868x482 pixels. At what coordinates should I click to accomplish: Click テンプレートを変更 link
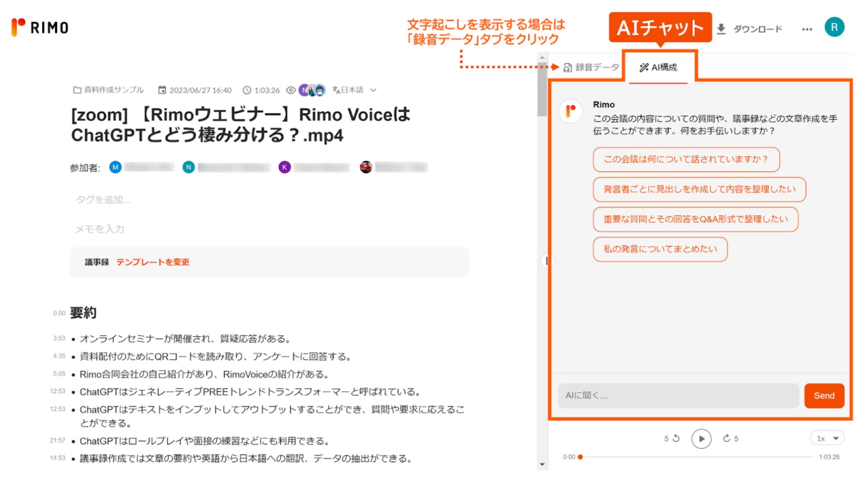153,262
